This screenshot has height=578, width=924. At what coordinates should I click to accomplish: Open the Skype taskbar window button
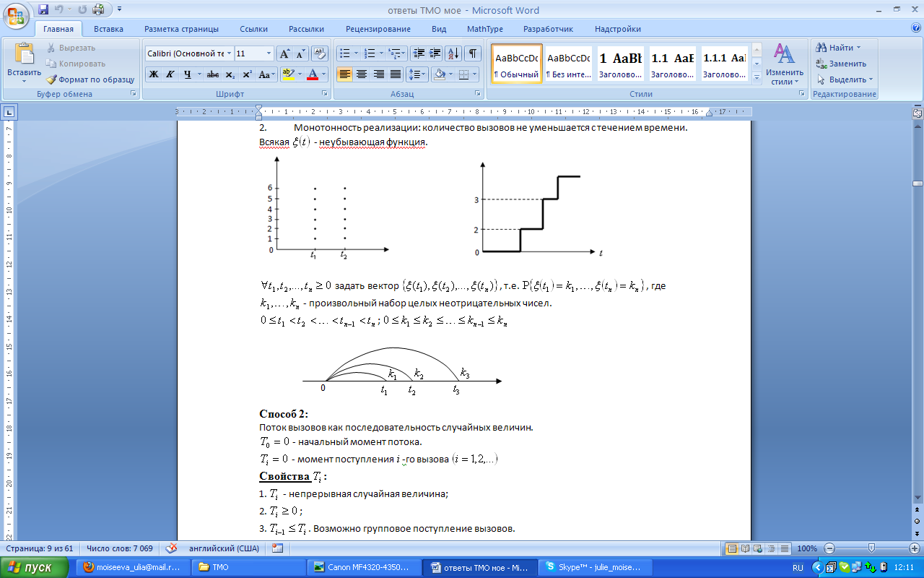(594, 567)
